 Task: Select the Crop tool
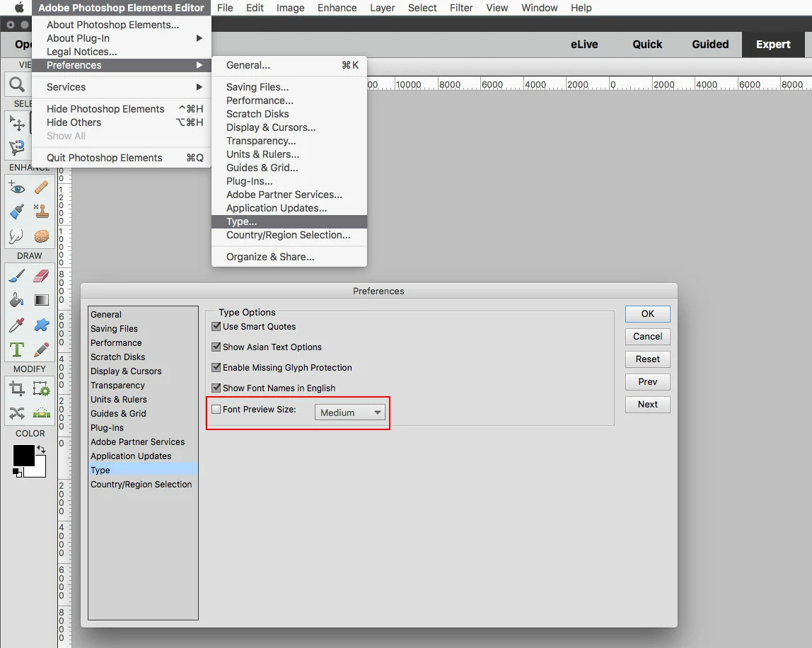pos(16,388)
